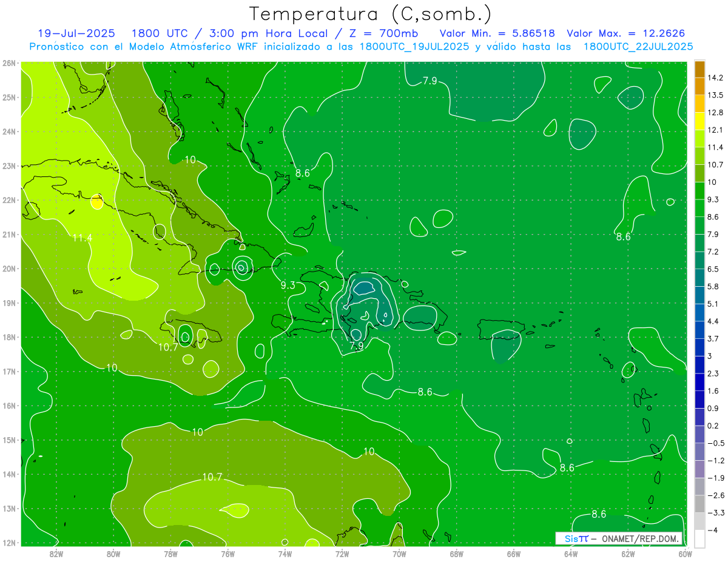728x562 pixels.
Task: Click the colorbar label '12.1'
Action: click(716, 130)
